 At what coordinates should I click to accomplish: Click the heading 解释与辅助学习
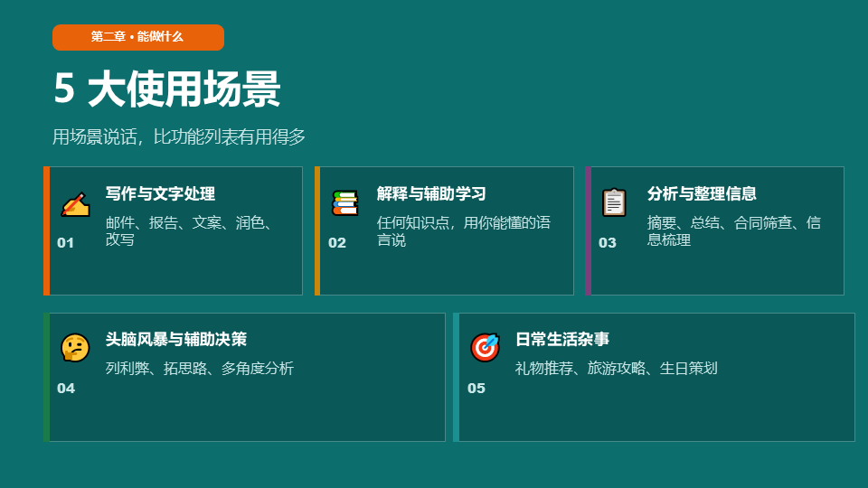(x=431, y=193)
